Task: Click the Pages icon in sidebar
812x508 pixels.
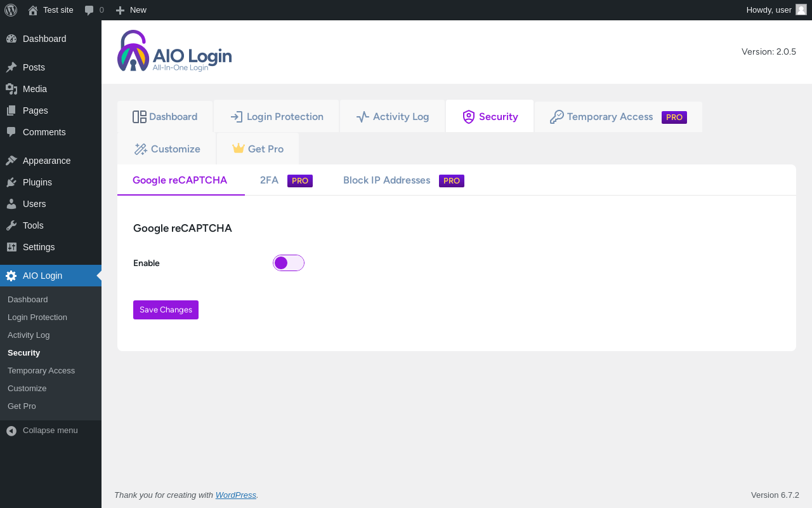Action: 11,110
